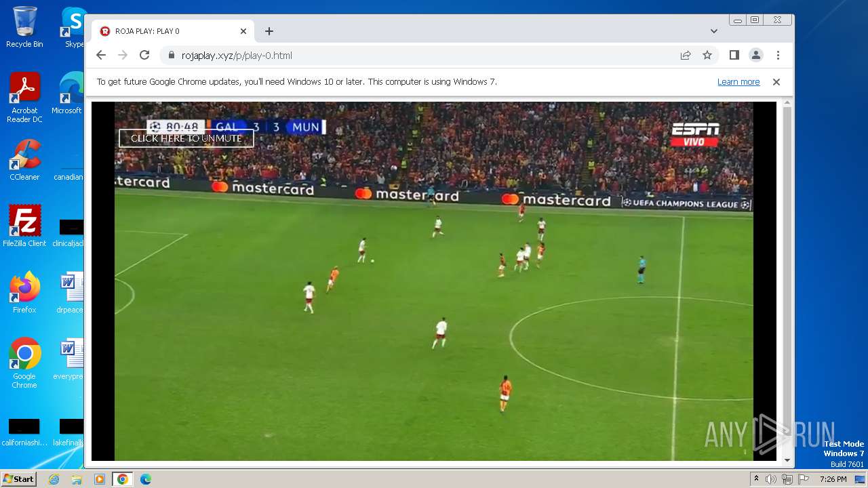
Task: Open Windows Media Player from taskbar
Action: pos(100,479)
